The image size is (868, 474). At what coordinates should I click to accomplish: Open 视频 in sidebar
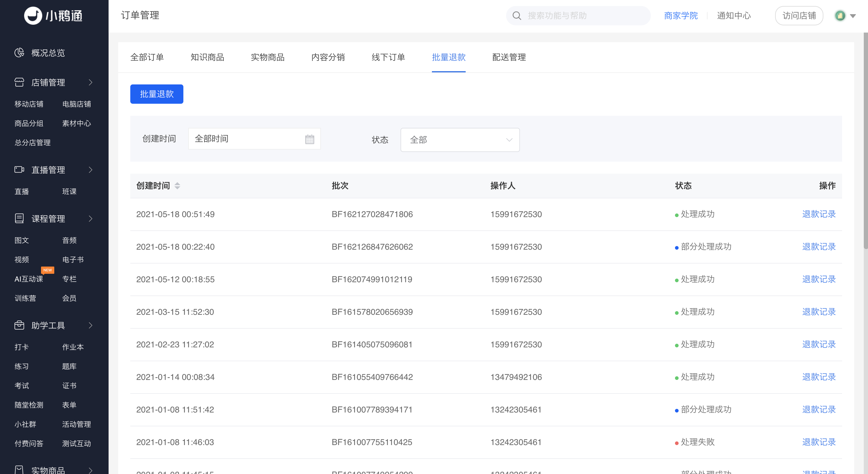(22, 259)
